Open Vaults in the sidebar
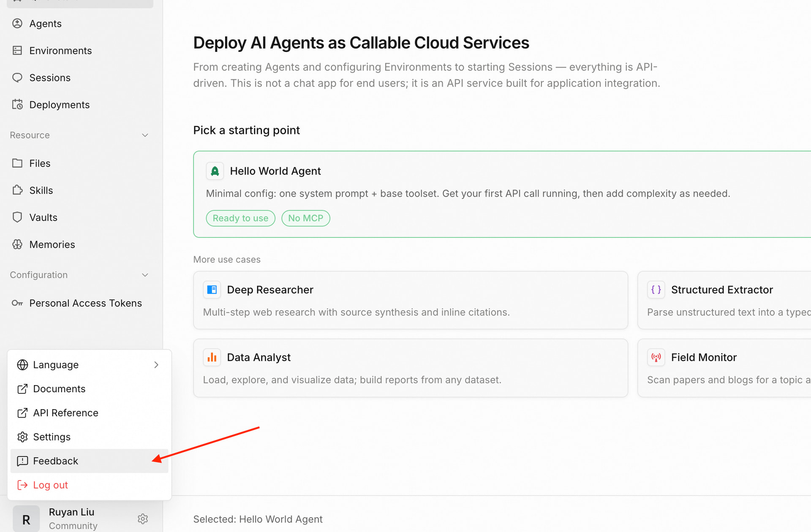This screenshot has height=532, width=811. tap(80, 217)
